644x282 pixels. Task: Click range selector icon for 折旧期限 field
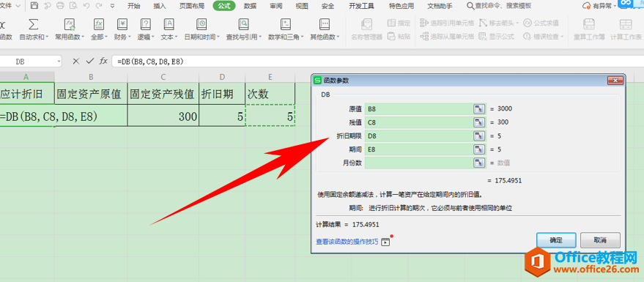coord(479,136)
